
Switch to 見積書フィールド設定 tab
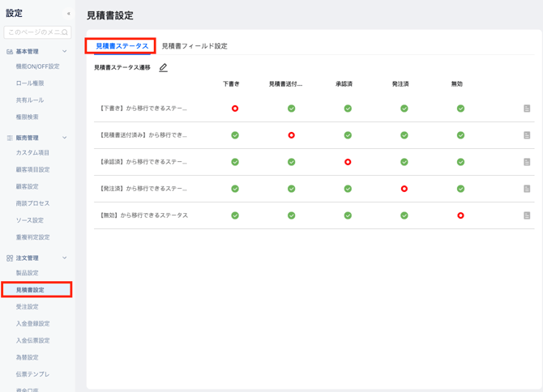pos(195,46)
